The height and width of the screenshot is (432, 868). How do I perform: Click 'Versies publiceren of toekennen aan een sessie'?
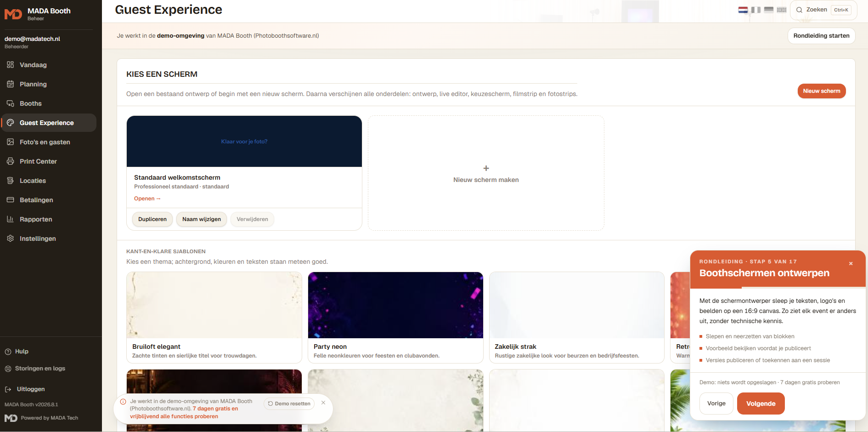click(x=768, y=360)
